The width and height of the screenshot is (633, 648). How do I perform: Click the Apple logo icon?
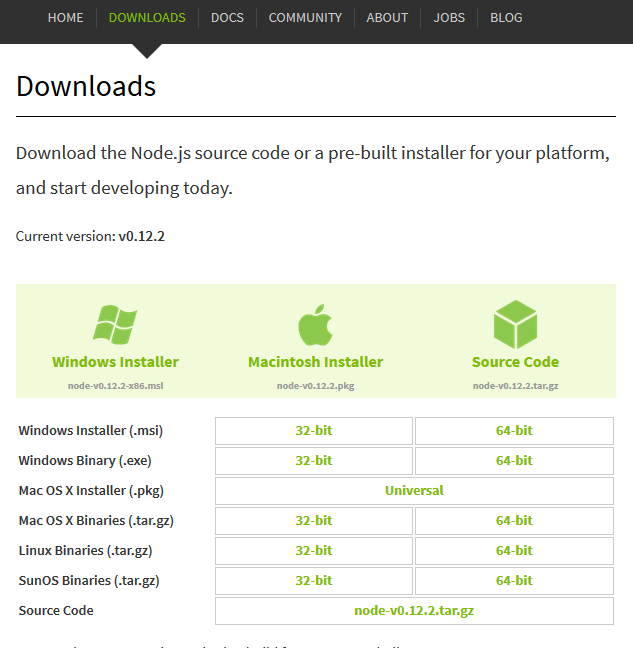(315, 325)
